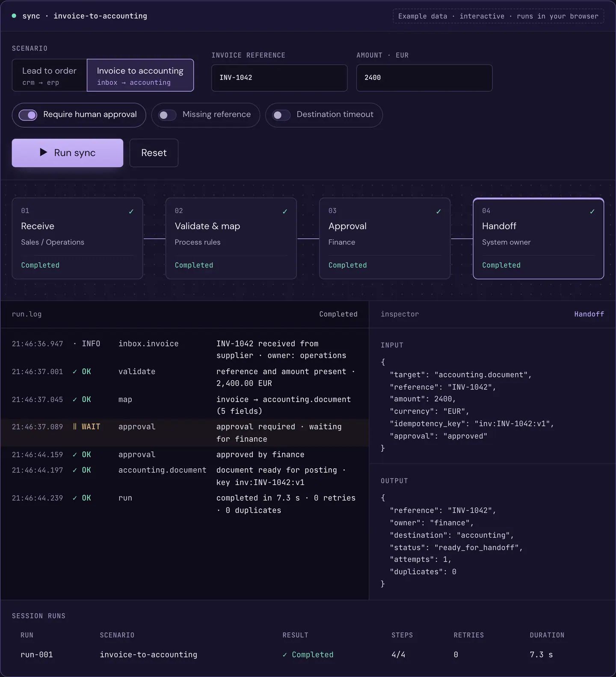Run the sync
The image size is (616, 677).
[x=68, y=153]
